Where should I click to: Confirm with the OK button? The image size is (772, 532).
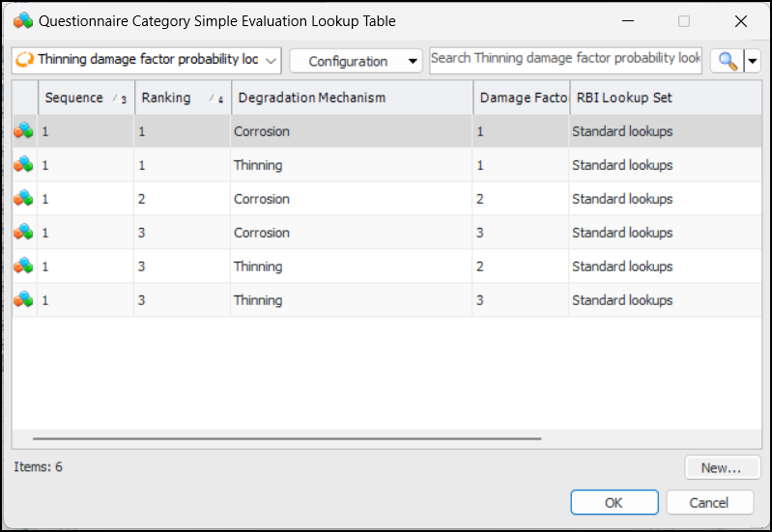click(614, 502)
